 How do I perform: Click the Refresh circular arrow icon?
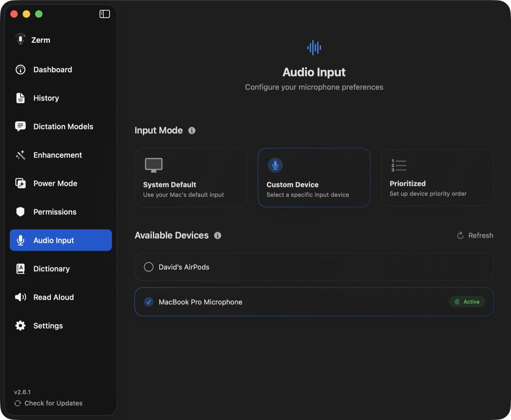[461, 236]
